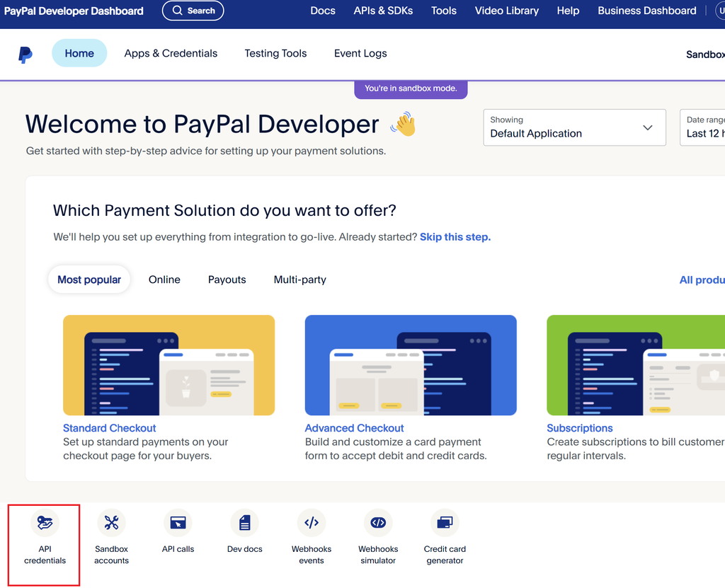Screen dimensions: 725x588
Task: Select the Multi-party filter tab
Action: tap(299, 279)
